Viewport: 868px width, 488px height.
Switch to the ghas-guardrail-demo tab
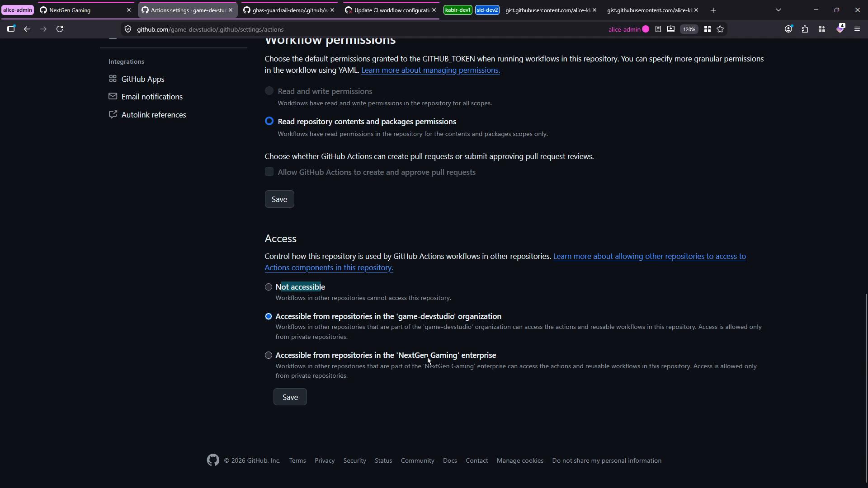click(289, 10)
